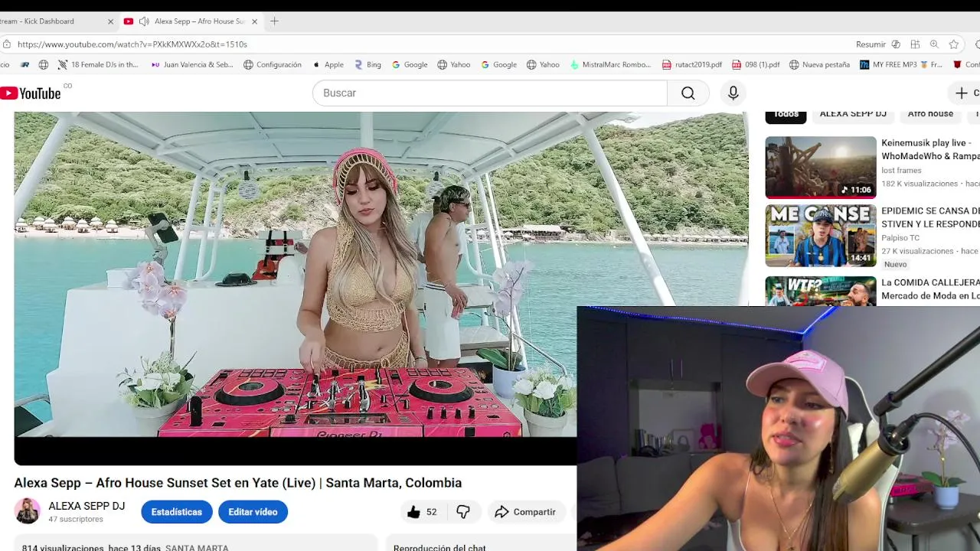The image size is (980, 551).
Task: Open a new browser tab
Action: click(274, 21)
